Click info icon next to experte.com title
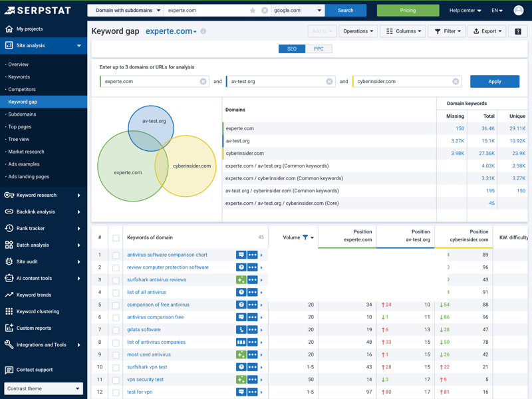 tap(203, 31)
